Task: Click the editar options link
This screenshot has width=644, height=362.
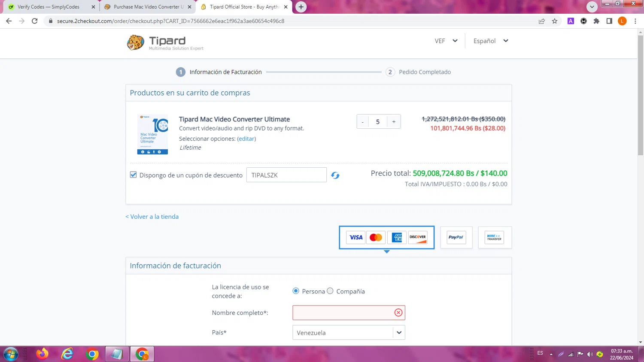Action: pos(246,139)
